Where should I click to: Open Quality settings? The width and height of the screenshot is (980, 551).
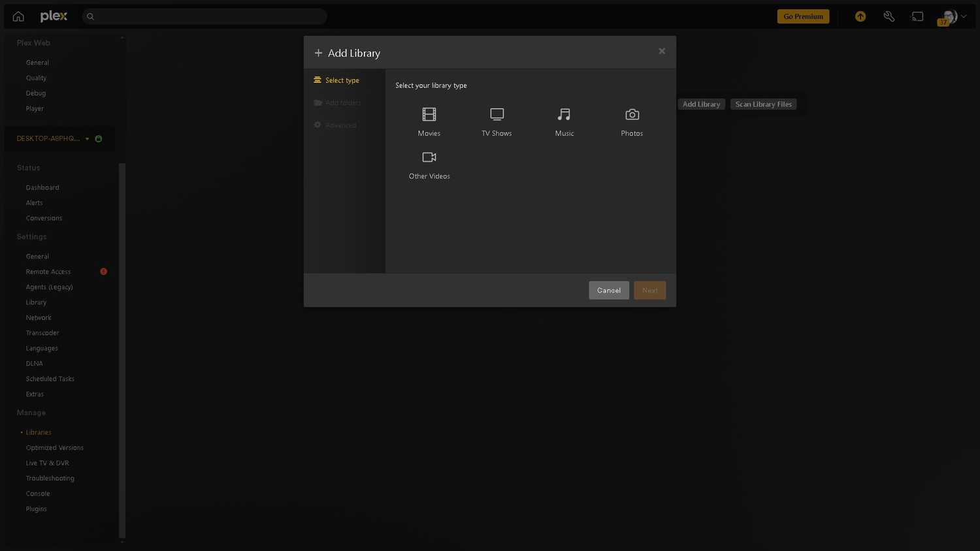pos(36,78)
